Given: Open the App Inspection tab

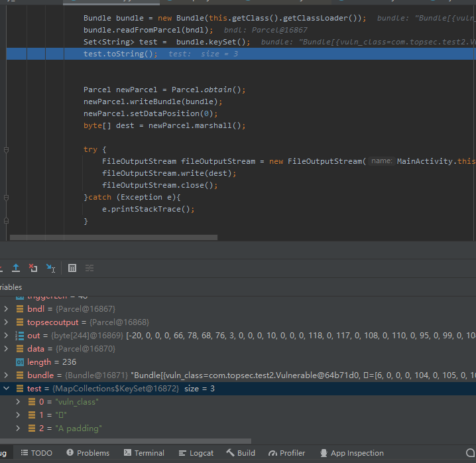Looking at the screenshot, I should click(x=352, y=453).
